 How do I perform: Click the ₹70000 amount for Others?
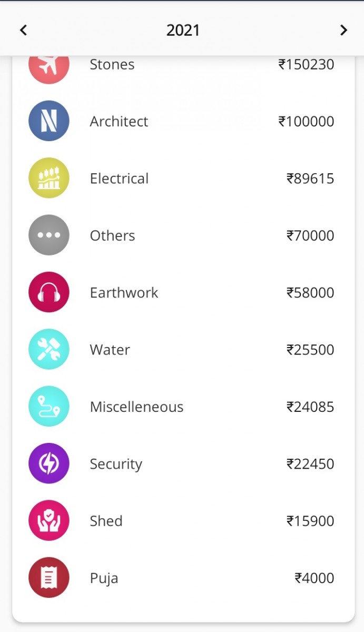(310, 235)
